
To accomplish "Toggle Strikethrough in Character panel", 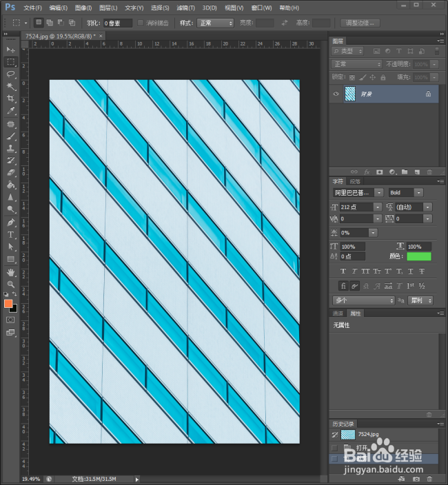I will pyautogui.click(x=422, y=271).
